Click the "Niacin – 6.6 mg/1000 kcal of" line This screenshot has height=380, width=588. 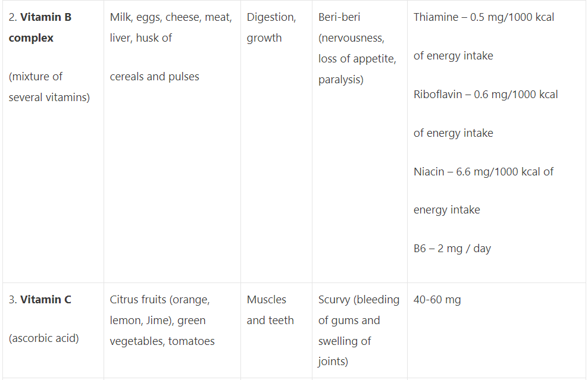483,172
